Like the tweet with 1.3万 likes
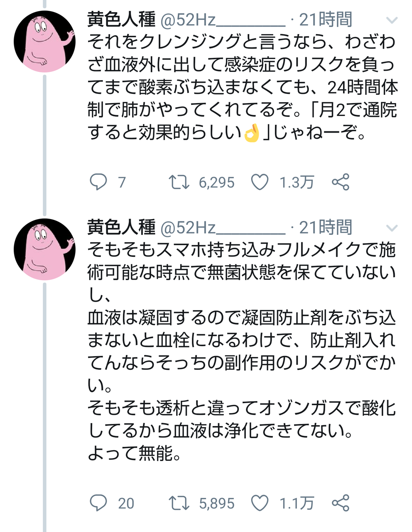This screenshot has width=412, height=532. (x=260, y=182)
